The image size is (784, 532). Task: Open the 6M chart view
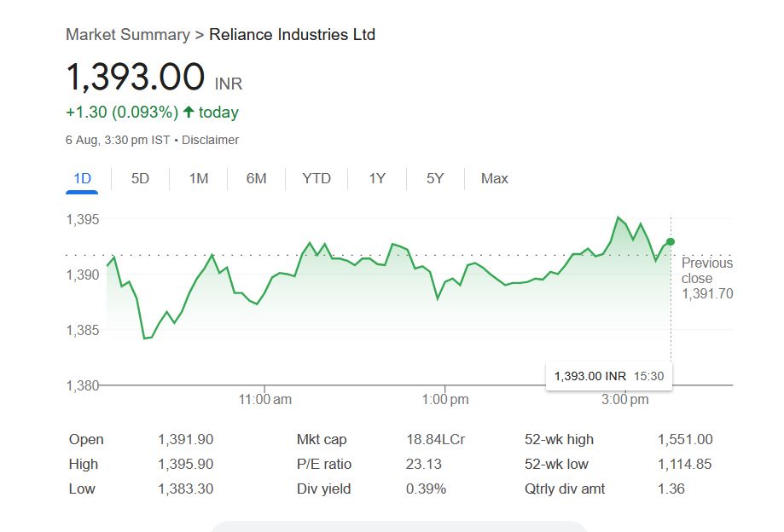(256, 178)
